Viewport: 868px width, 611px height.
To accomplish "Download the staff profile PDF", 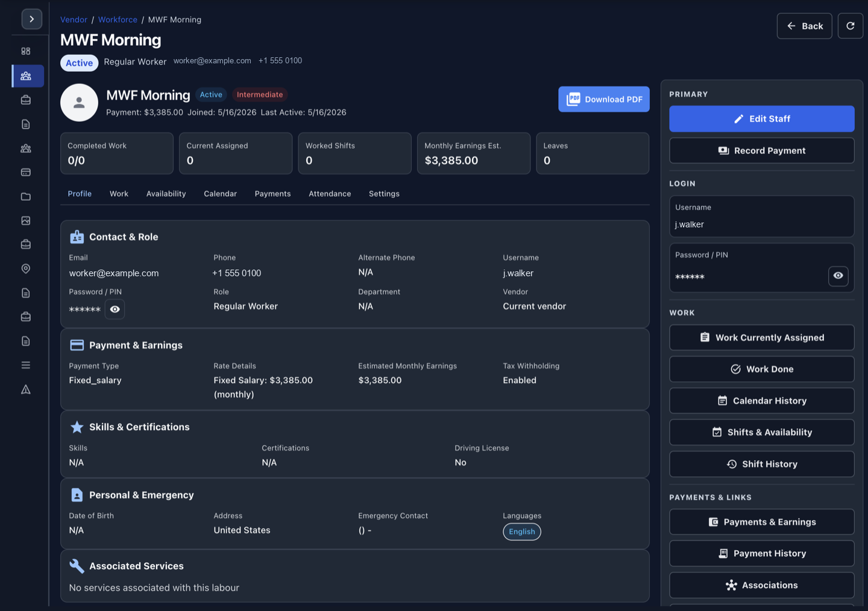I will pyautogui.click(x=604, y=100).
